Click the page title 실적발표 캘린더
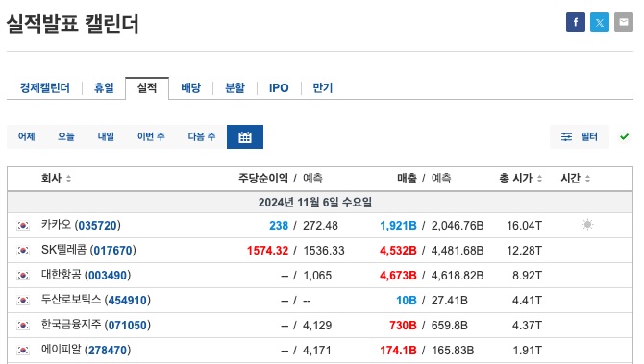 pyautogui.click(x=73, y=24)
